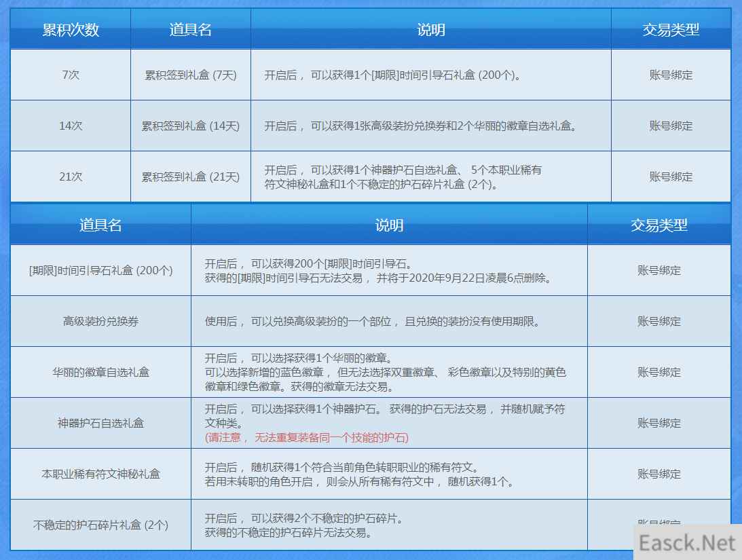Click the 不稳定的护石碎片礼盒 (2个) item name cell
The image size is (742, 560).
100,525
